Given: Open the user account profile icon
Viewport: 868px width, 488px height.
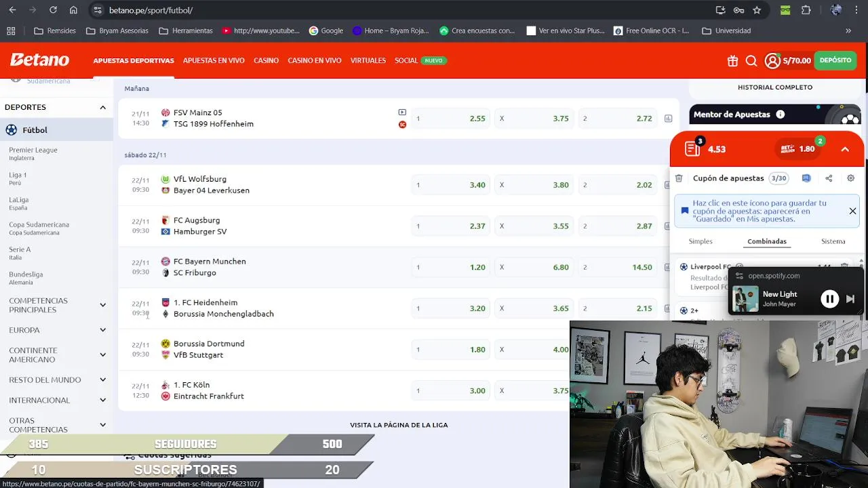Looking at the screenshot, I should [772, 61].
